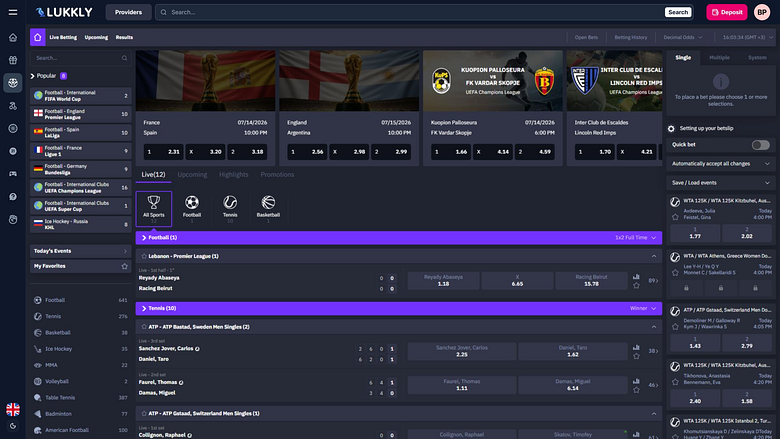This screenshot has height=439, width=780.
Task: Favorite the Lebanon Premier League star
Action: pos(144,257)
